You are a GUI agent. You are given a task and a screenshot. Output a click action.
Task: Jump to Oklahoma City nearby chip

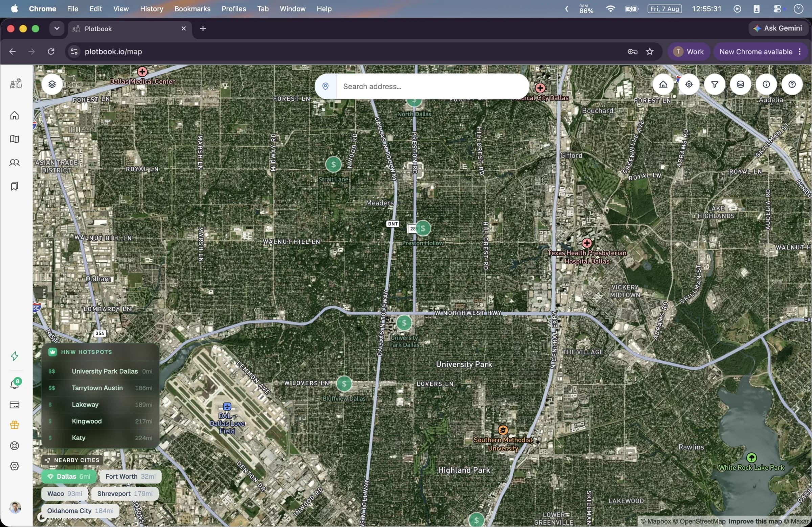click(81, 511)
